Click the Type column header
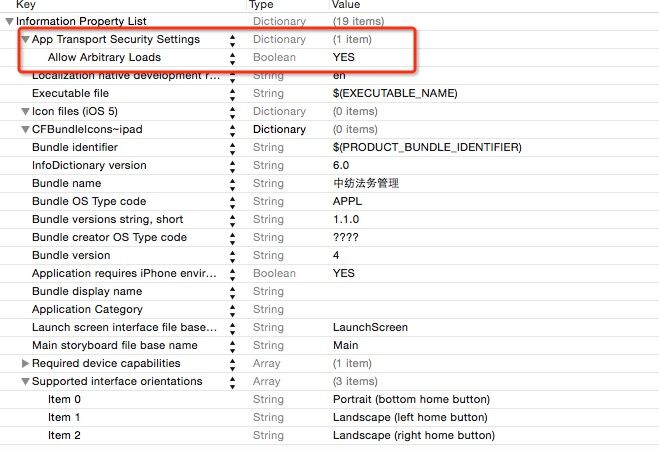This screenshot has width=659, height=452. coord(261,5)
